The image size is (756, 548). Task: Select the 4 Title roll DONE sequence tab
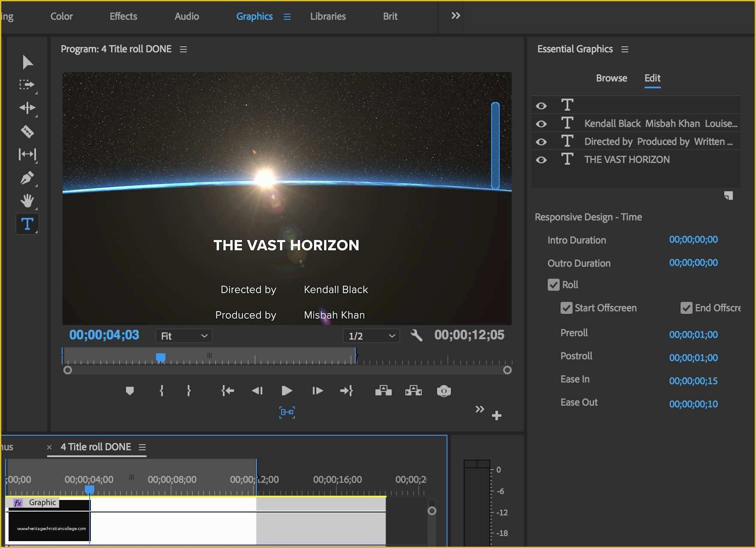(x=96, y=447)
